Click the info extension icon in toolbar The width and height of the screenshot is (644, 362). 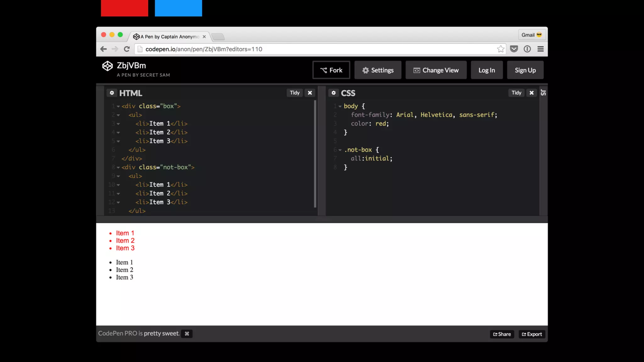pos(527,49)
